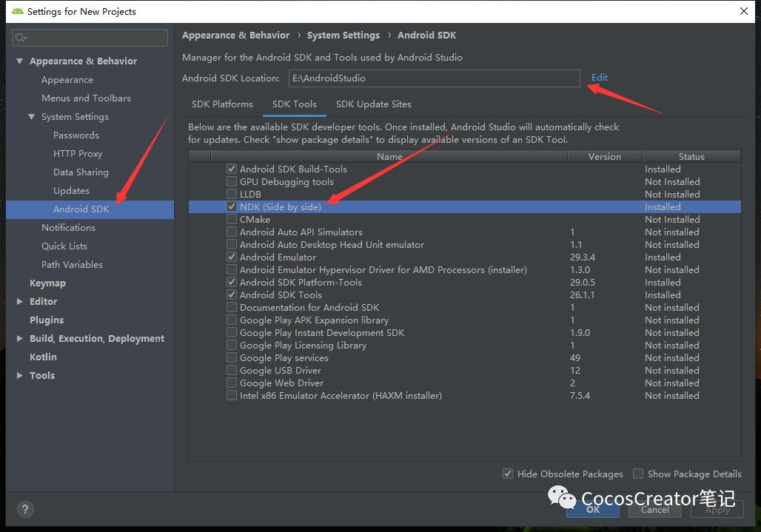Check Intel x86 Emulator Accelerator checkbox
Screen dimensions: 761x532
coord(232,396)
